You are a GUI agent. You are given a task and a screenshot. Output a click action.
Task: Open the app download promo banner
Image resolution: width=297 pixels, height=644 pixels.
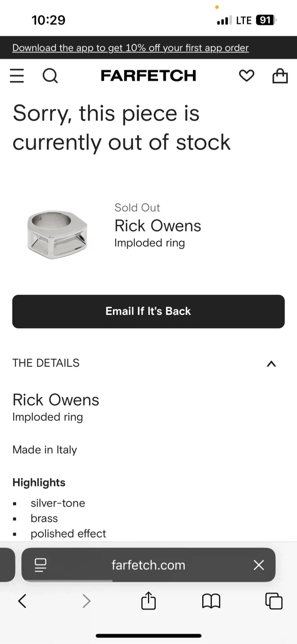click(x=130, y=48)
